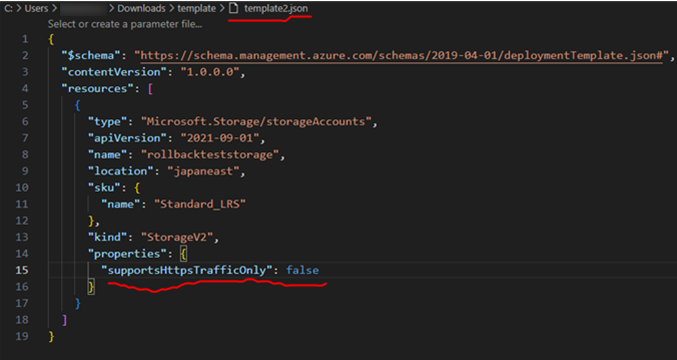Click the "rollbackteststorage" value

point(210,155)
